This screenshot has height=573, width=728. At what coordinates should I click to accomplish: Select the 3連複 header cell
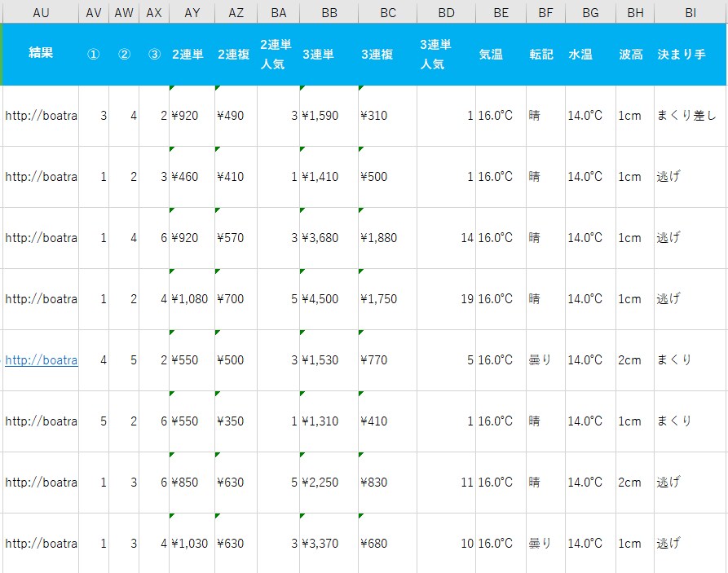pyautogui.click(x=388, y=55)
